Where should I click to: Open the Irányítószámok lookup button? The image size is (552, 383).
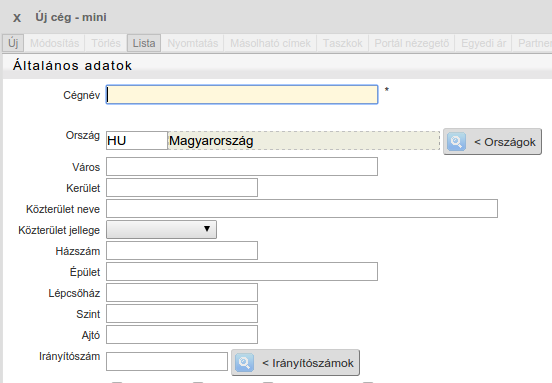295,363
